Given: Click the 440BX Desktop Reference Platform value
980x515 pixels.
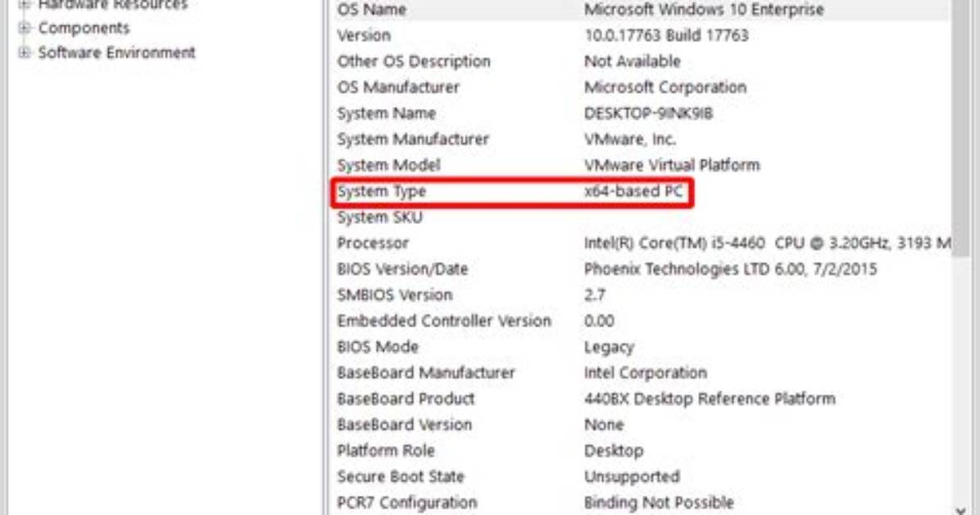Looking at the screenshot, I should coord(710,399).
